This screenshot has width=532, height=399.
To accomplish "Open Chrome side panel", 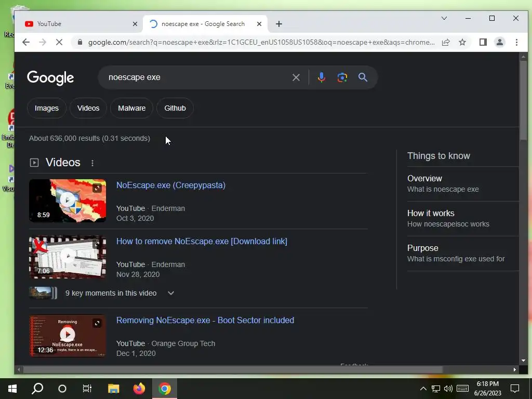I will (483, 42).
